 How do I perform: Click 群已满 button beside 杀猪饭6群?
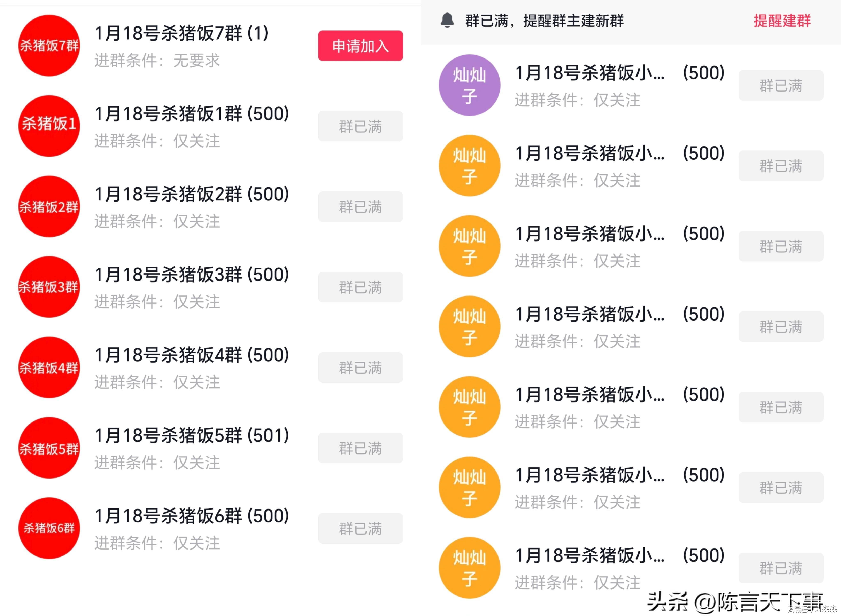360,528
